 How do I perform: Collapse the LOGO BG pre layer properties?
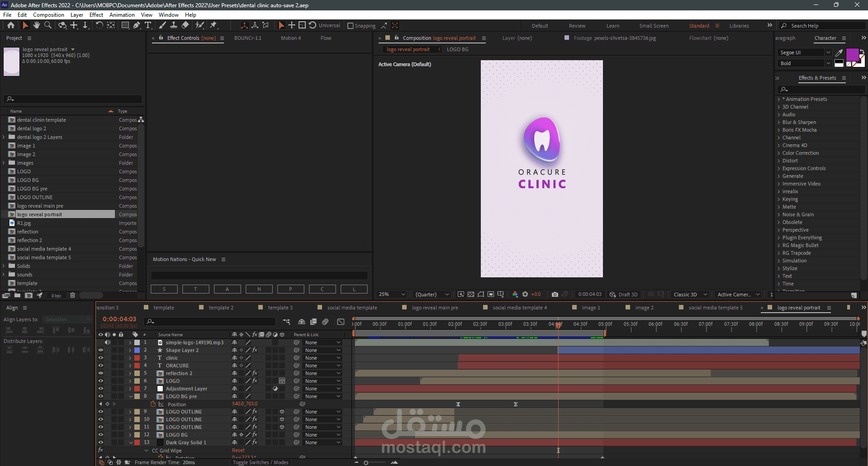131,397
